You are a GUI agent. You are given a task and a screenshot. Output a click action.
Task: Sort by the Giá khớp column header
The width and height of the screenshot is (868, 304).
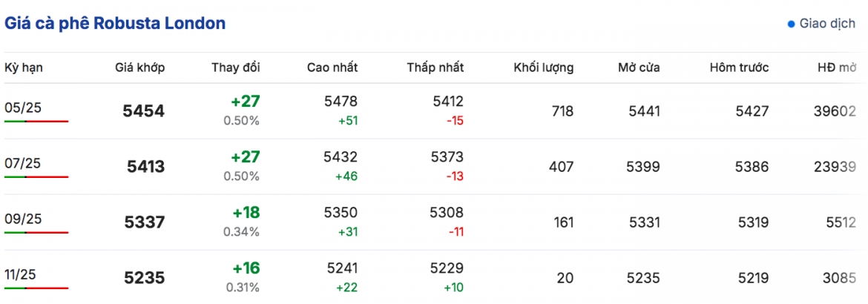click(x=140, y=68)
